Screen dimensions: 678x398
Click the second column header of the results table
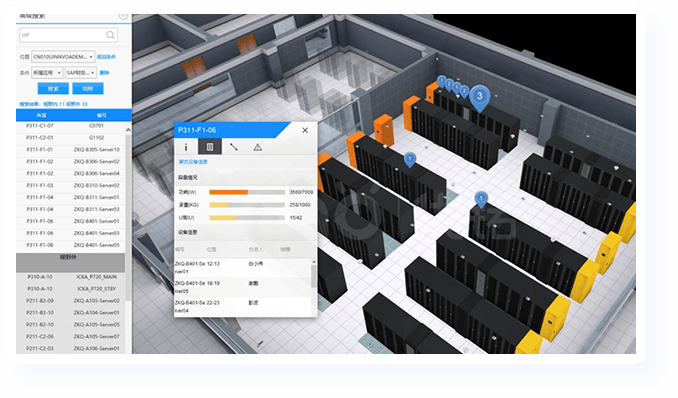coord(101,115)
